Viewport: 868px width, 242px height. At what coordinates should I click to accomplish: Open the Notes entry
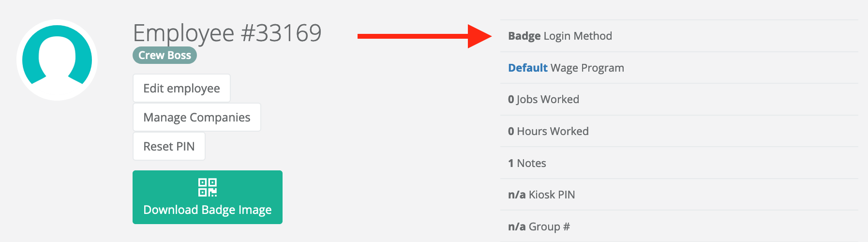pyautogui.click(x=531, y=163)
